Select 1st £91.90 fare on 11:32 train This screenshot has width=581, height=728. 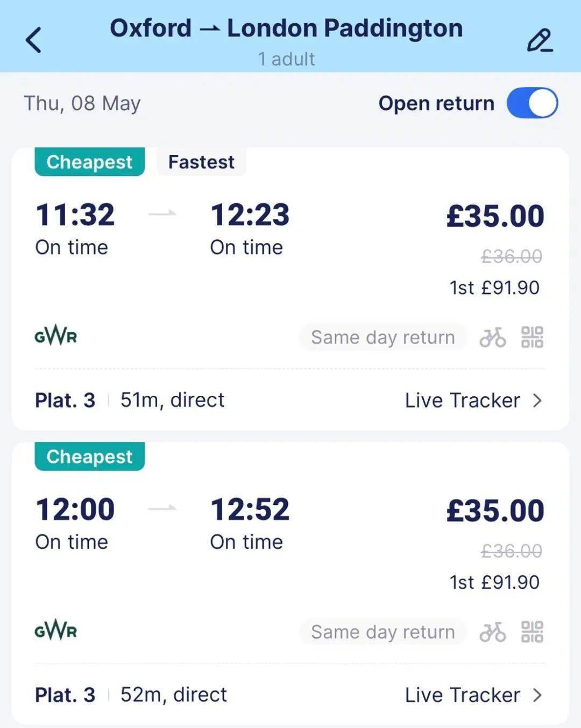pyautogui.click(x=494, y=288)
